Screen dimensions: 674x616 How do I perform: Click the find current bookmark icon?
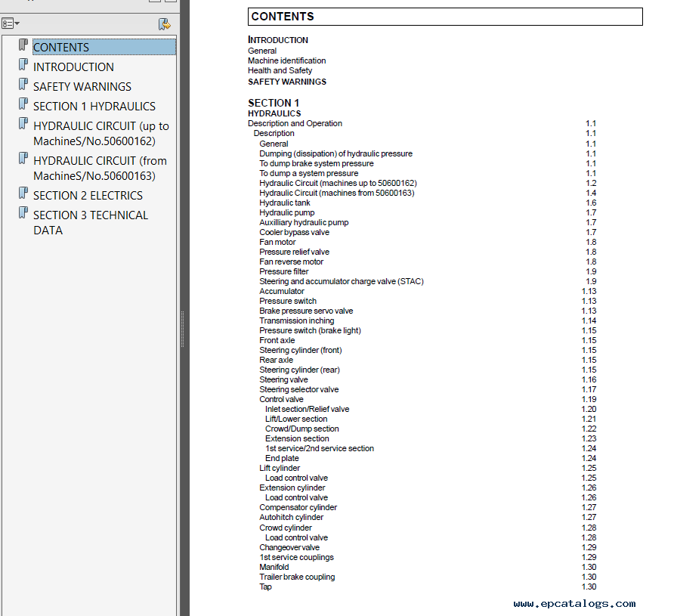tap(164, 24)
